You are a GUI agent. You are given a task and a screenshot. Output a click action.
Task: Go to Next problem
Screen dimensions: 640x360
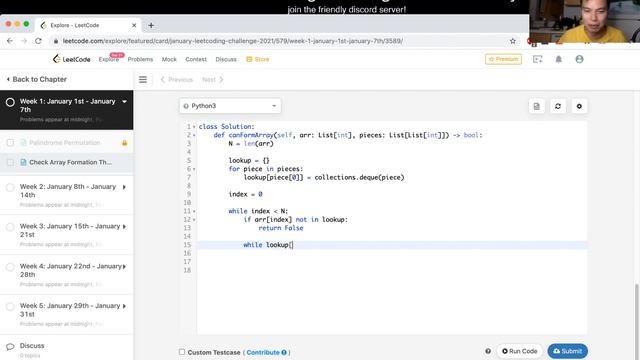coord(213,80)
